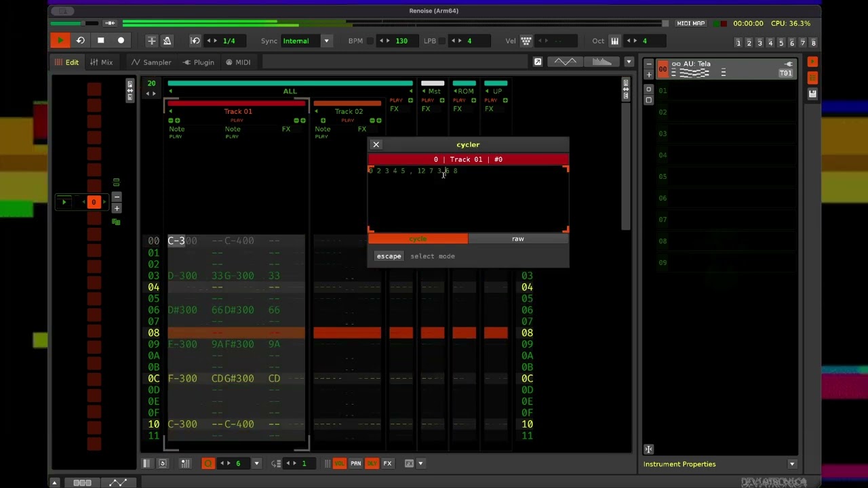The height and width of the screenshot is (488, 868).
Task: Switch to the Mix tab
Action: coord(101,62)
